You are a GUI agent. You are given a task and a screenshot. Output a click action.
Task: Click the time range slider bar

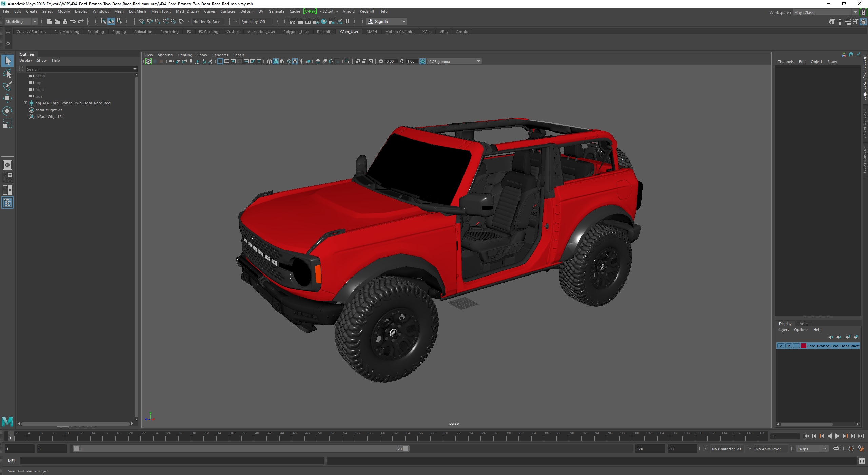tap(241, 449)
